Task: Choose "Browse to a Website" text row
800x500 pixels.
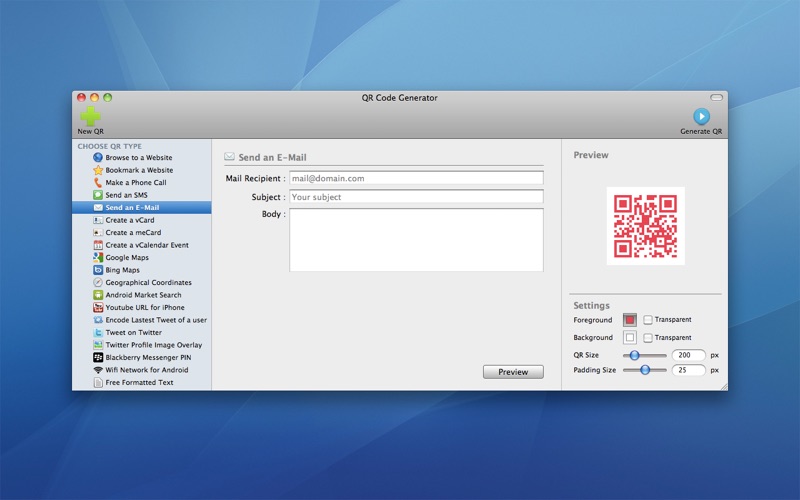Action: 139,158
